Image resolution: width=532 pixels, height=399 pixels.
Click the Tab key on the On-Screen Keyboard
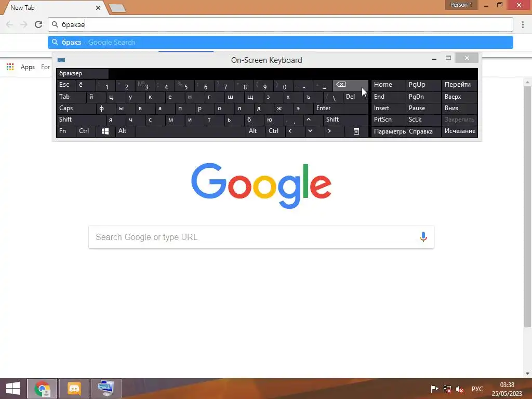(71, 97)
